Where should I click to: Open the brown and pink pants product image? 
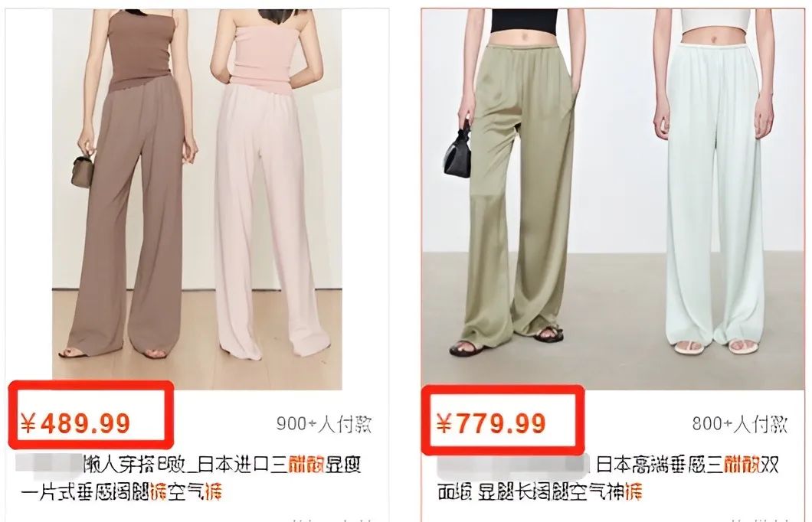(x=197, y=199)
